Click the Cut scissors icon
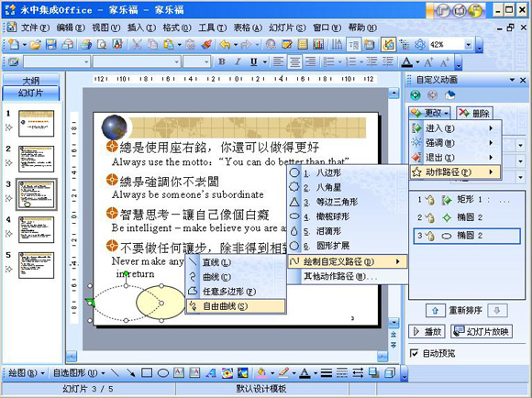 click(137, 44)
